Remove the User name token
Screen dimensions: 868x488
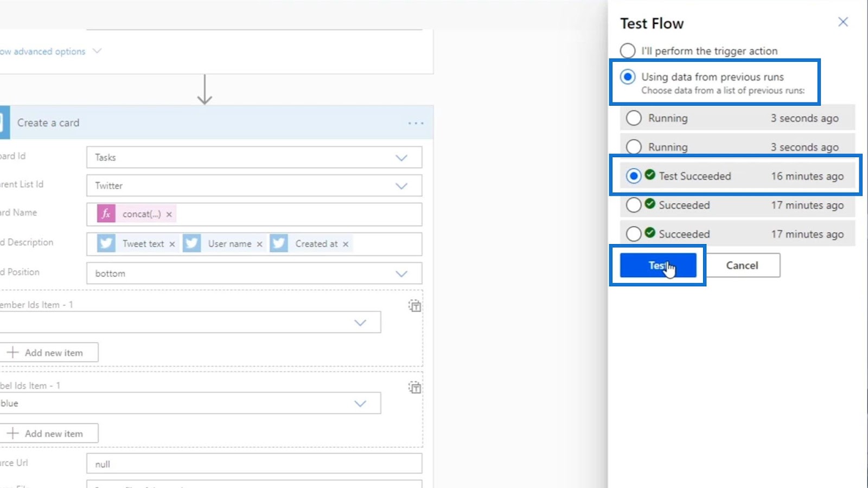(259, 244)
